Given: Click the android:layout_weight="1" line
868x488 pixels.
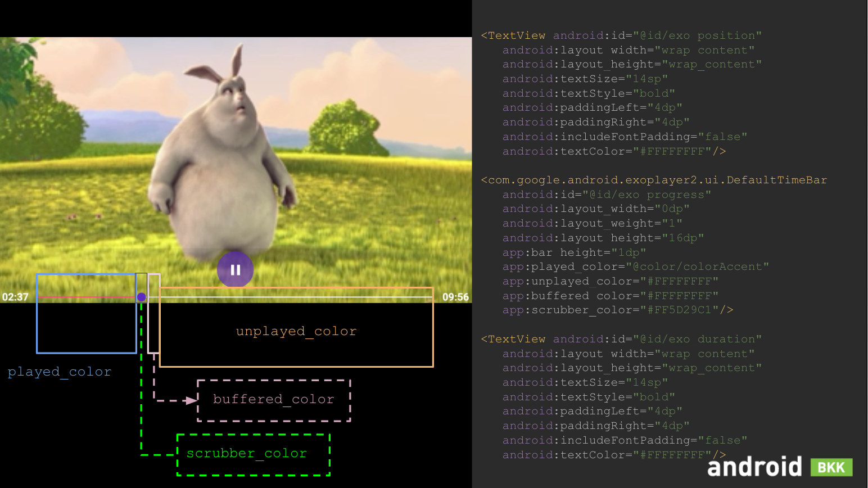Looking at the screenshot, I should [593, 223].
